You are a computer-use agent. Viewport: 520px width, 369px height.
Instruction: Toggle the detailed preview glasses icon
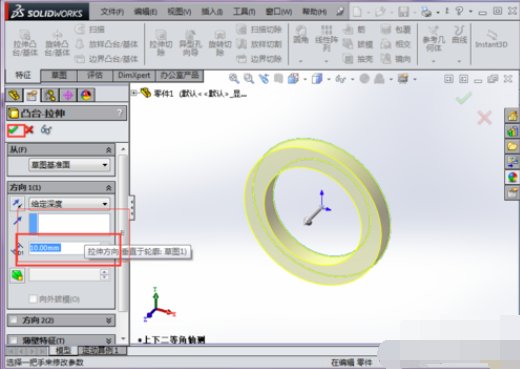tap(46, 130)
